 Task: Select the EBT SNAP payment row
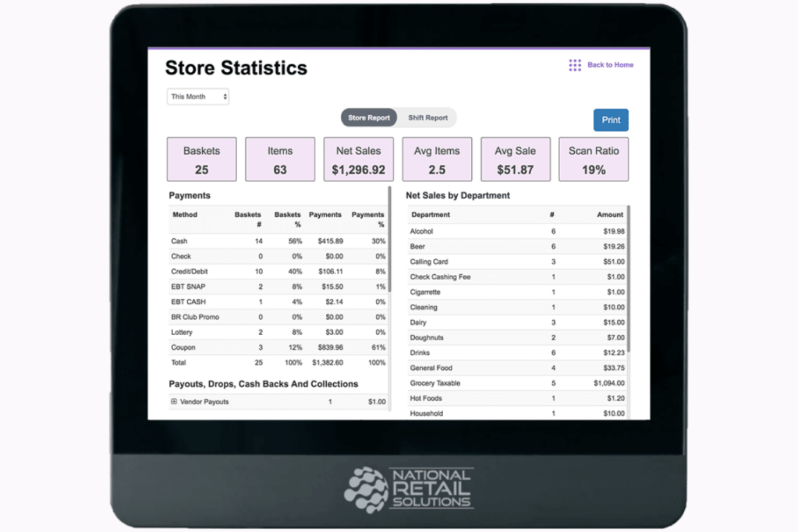[278, 286]
